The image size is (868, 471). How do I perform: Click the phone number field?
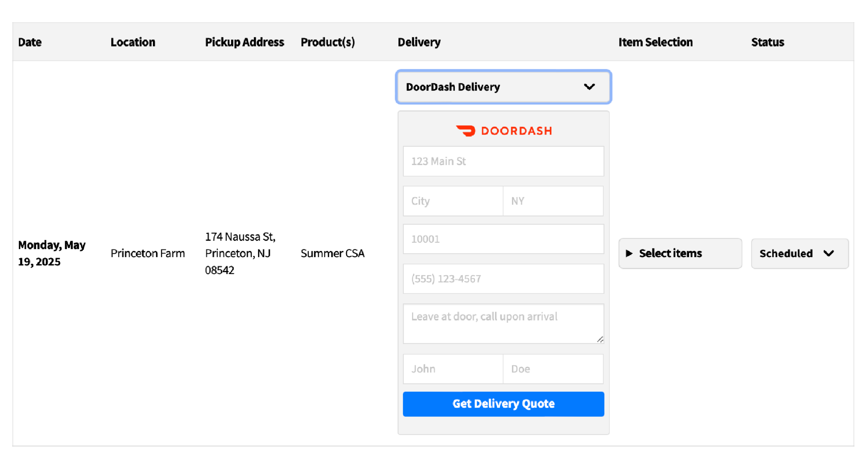(x=503, y=278)
